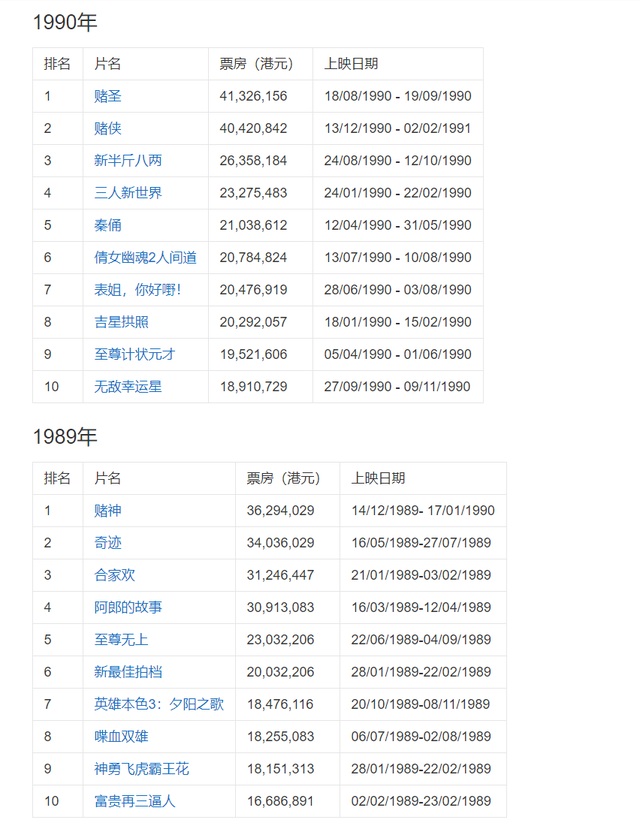Select date range 20/10/1989-08/11/1989

[x=420, y=705]
